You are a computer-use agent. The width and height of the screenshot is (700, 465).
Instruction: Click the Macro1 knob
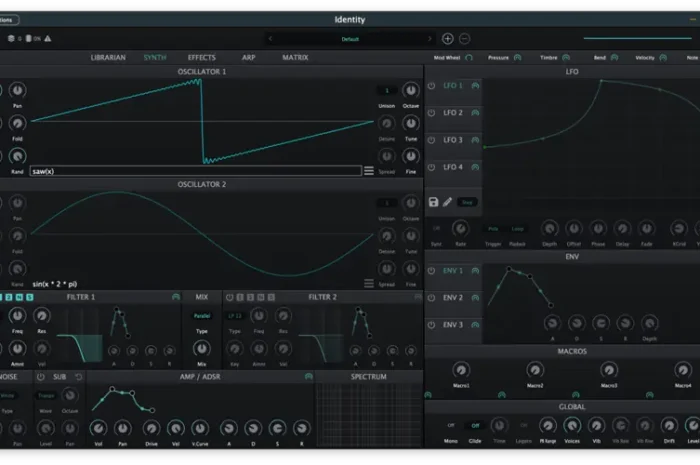(461, 370)
